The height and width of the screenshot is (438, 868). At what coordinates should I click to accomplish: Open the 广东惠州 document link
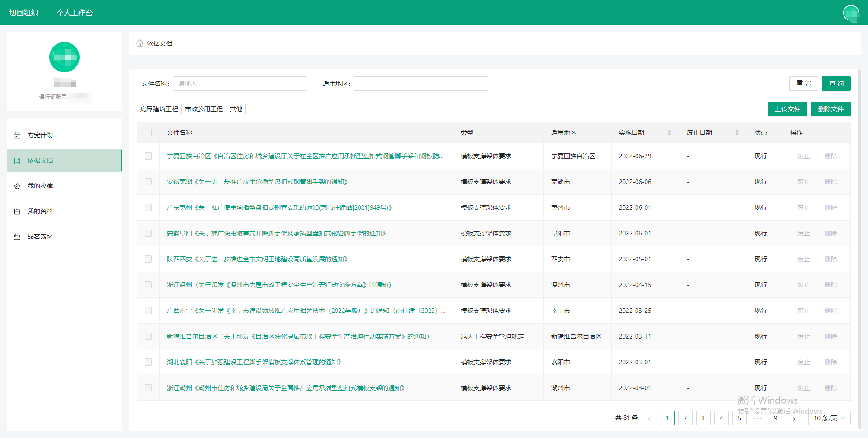pyautogui.click(x=279, y=207)
